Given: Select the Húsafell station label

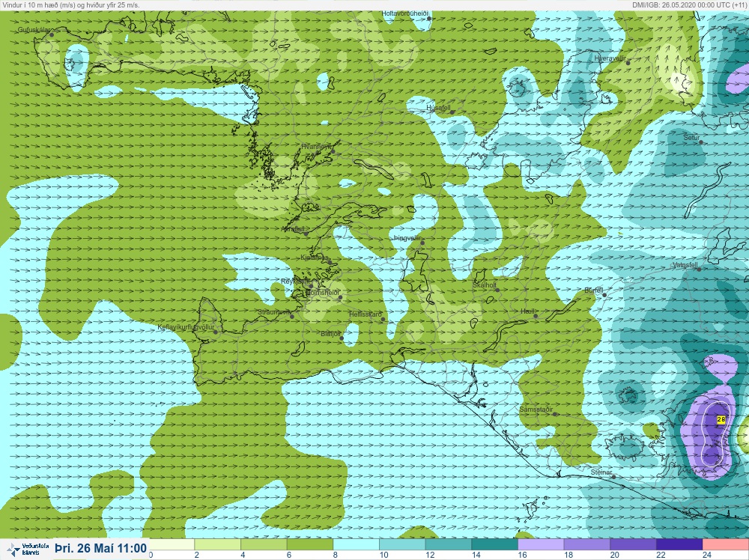Looking at the screenshot, I should 438,108.
